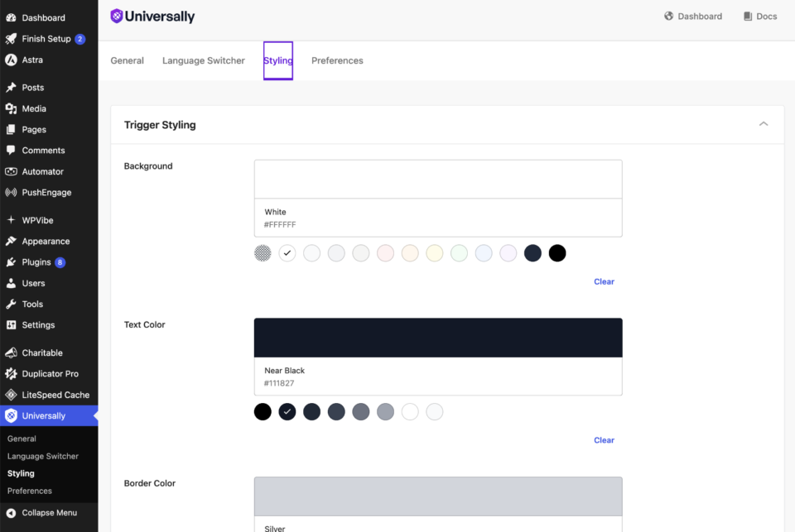Click the Charitable icon in sidebar
The image size is (795, 532).
click(11, 352)
